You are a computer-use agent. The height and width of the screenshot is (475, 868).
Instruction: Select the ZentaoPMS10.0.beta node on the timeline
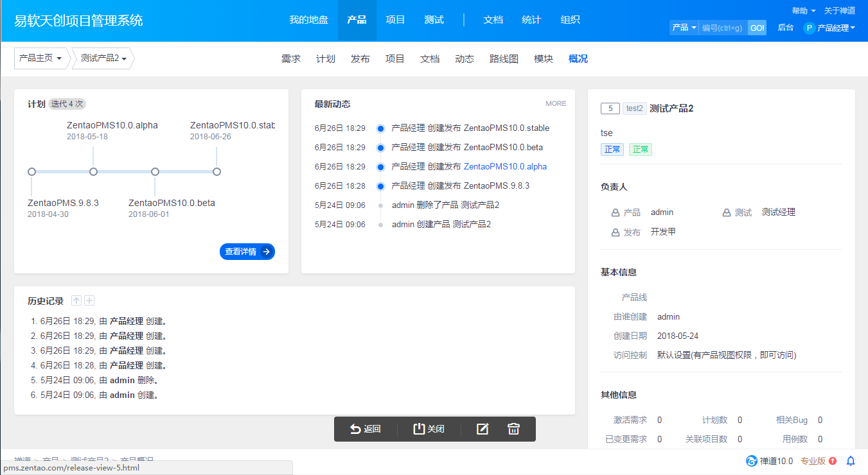[155, 171]
